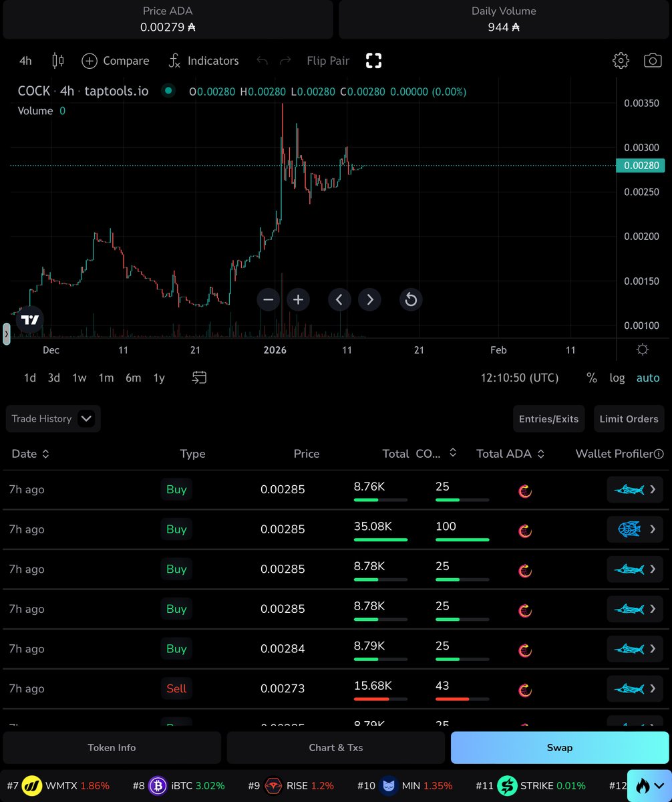The width and height of the screenshot is (672, 802).
Task: Click DEX icon in 35.08K buy row
Action: [x=525, y=531]
